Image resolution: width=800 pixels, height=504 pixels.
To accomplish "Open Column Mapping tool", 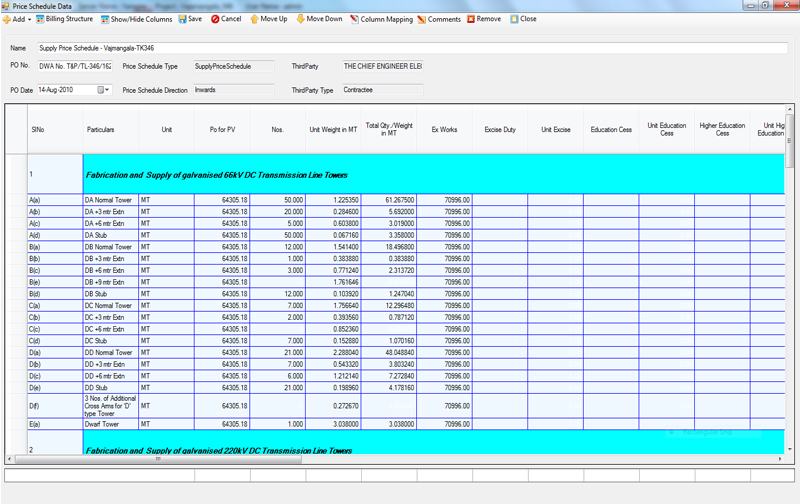I will click(380, 19).
